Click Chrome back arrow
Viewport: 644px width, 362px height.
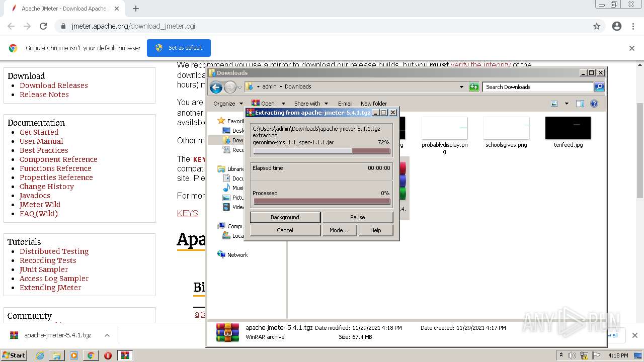tap(11, 26)
